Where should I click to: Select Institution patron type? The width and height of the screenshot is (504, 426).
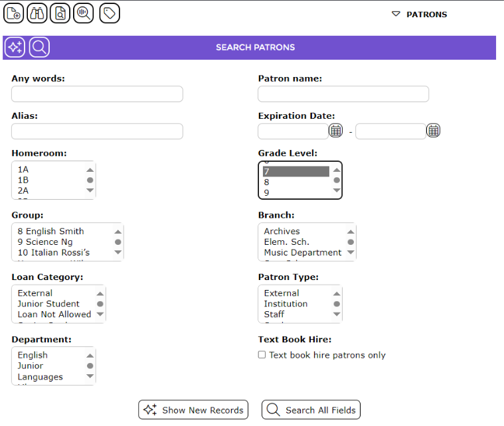click(286, 304)
